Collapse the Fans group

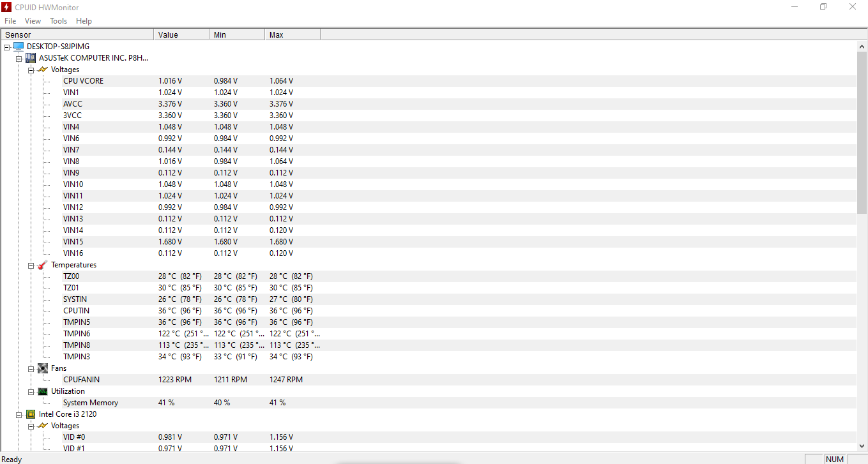31,368
